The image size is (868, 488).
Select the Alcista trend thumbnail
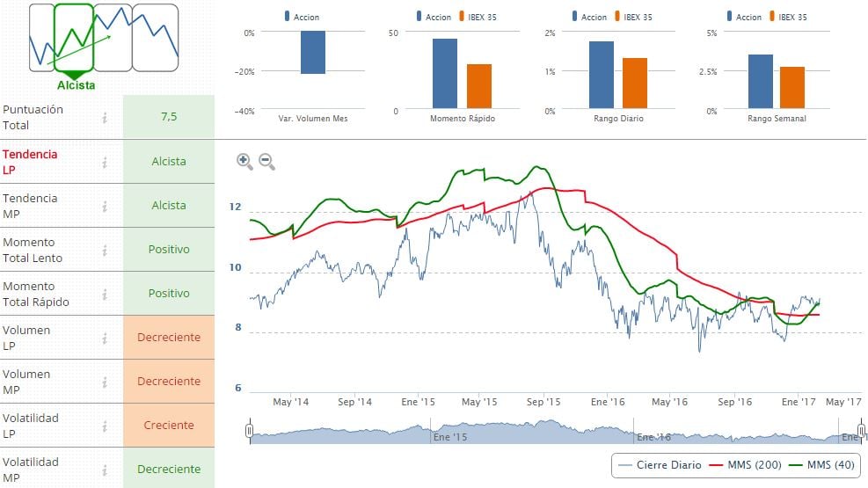(x=74, y=38)
